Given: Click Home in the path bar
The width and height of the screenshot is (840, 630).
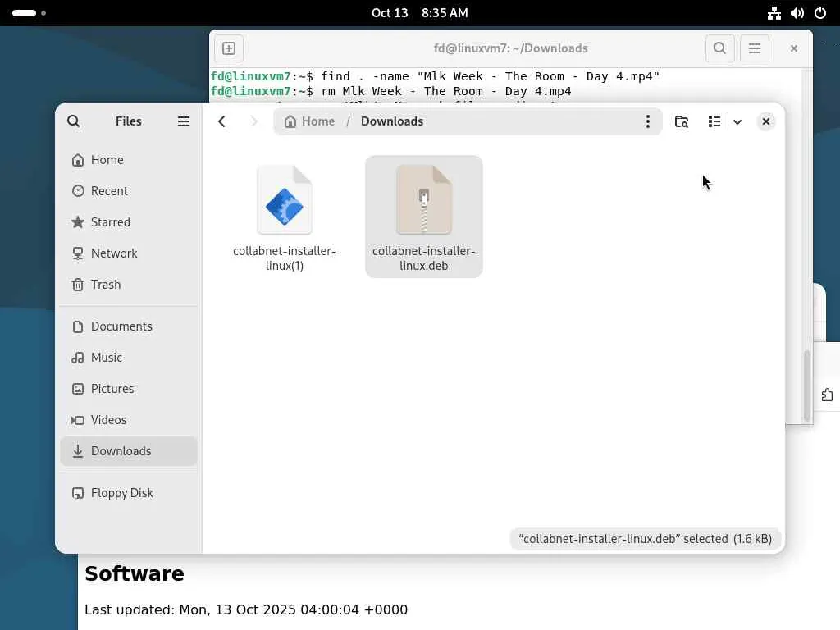Looking at the screenshot, I should coord(309,121).
